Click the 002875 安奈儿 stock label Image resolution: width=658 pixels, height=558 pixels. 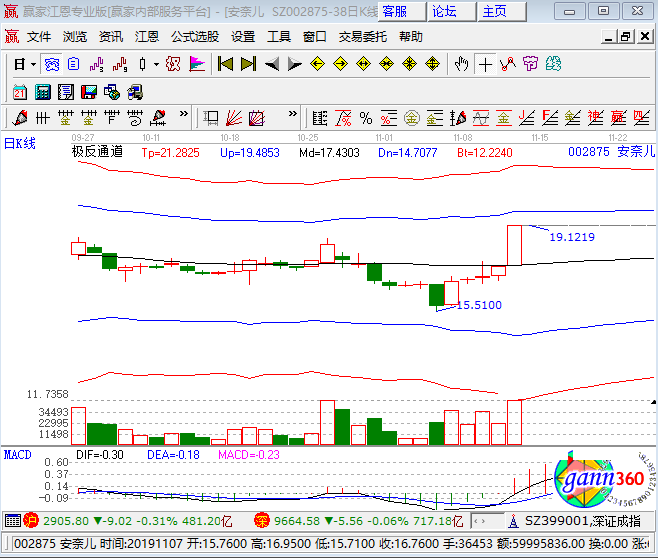[611, 151]
